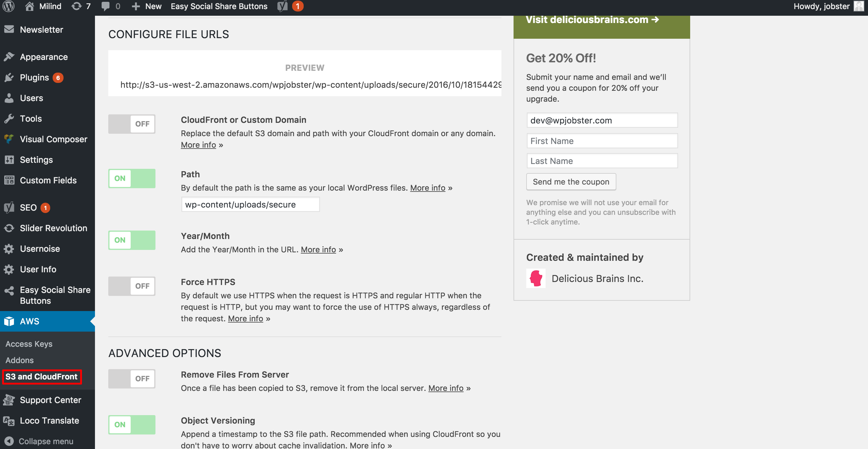Viewport: 868px width, 449px height.
Task: Open the Access Keys submenu
Action: click(29, 344)
